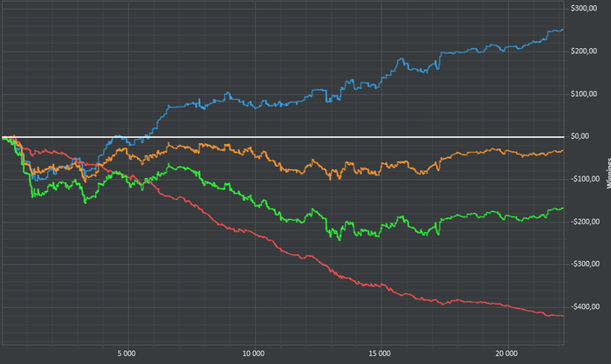Click the 15 000 hands axis label
This screenshot has height=364, width=611.
click(x=380, y=354)
